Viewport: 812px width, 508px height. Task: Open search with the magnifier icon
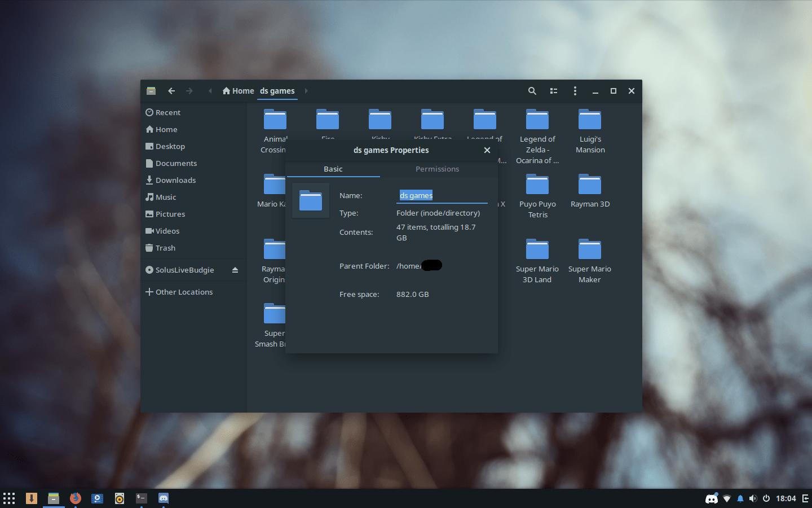532,91
